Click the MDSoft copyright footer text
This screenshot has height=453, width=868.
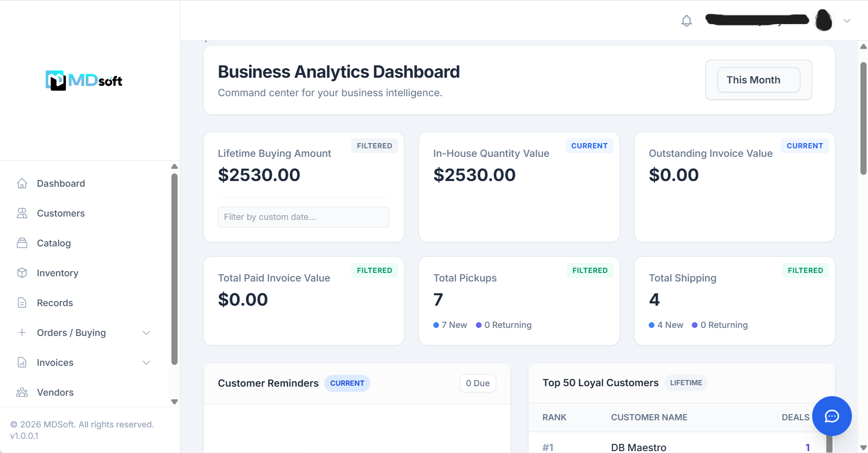tap(82, 425)
